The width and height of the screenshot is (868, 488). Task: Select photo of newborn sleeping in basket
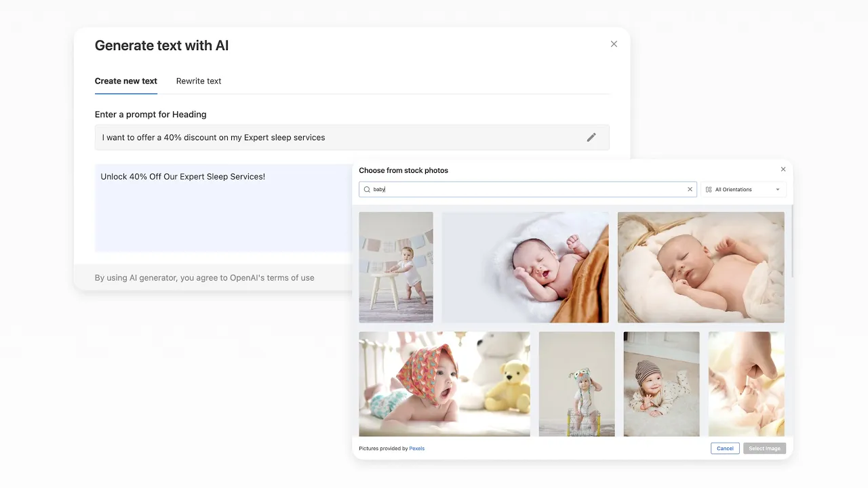click(x=701, y=267)
